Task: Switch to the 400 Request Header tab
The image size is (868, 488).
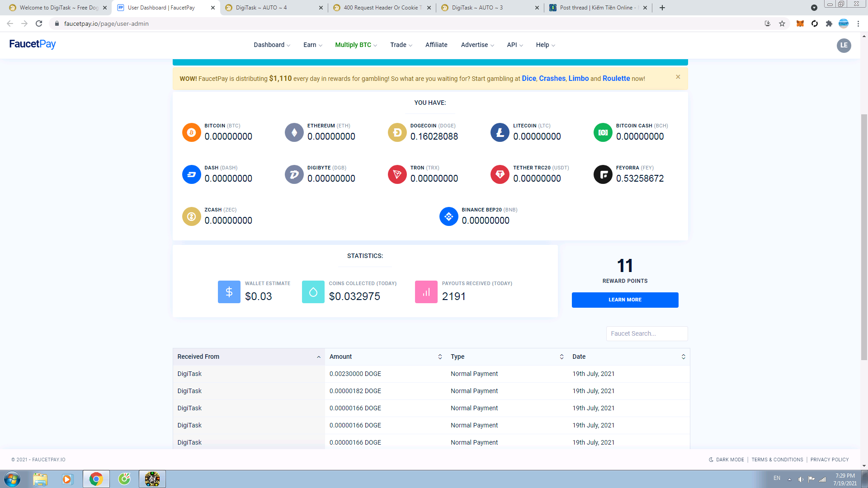Action: pos(382,8)
